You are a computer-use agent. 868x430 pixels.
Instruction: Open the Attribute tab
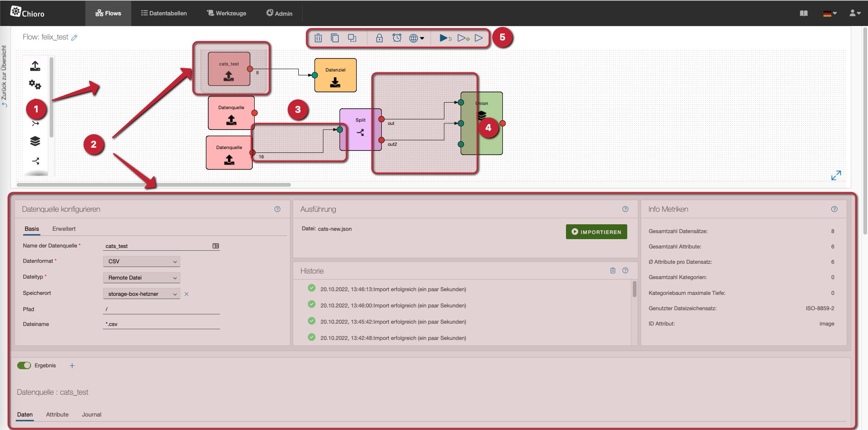pos(57,415)
